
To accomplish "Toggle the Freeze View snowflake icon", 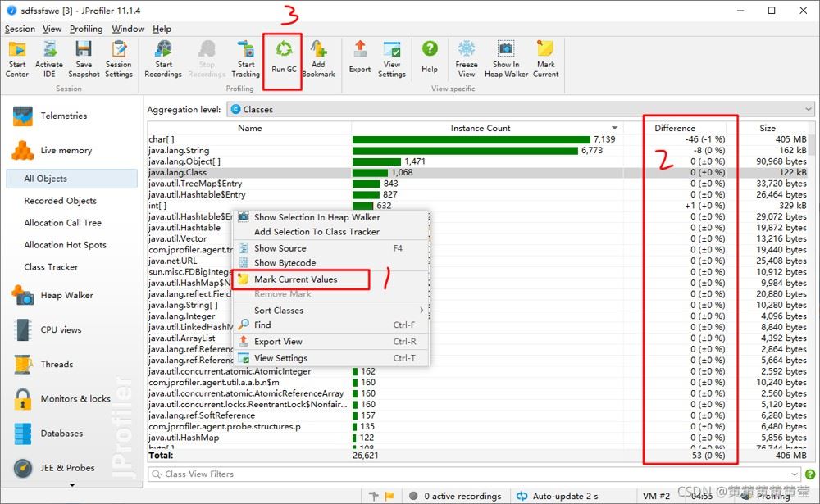I will click(x=466, y=59).
